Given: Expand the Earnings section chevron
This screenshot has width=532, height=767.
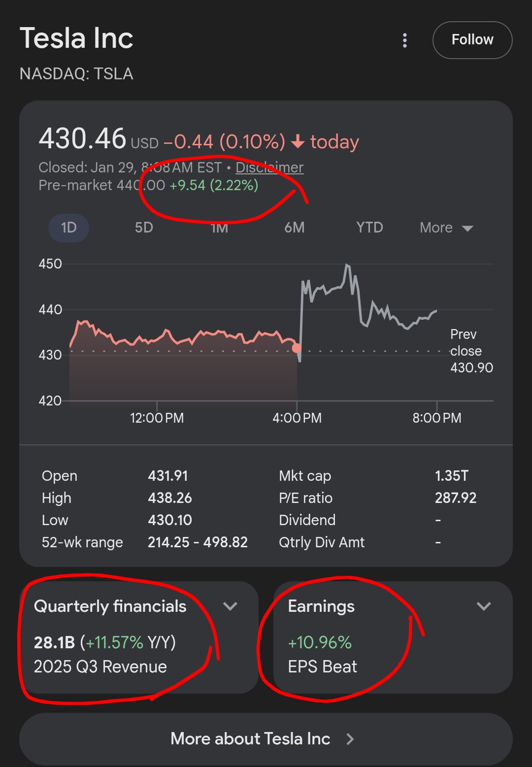Looking at the screenshot, I should [484, 606].
